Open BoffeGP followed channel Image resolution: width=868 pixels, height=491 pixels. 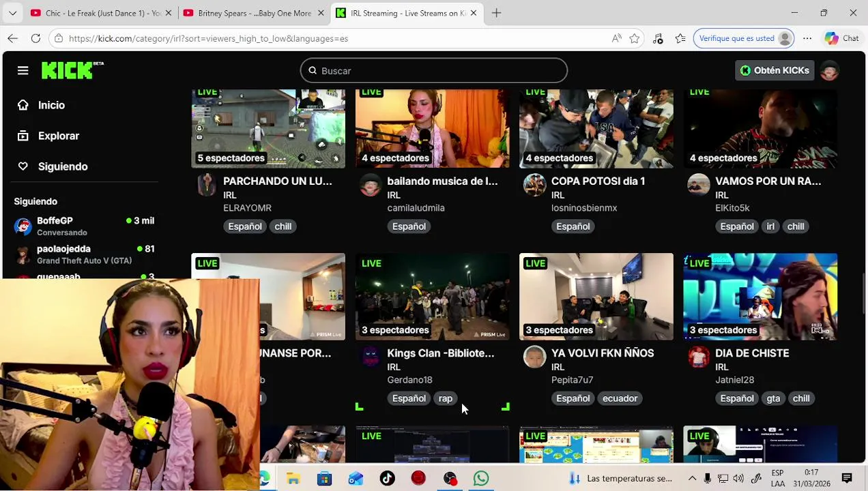click(x=85, y=226)
